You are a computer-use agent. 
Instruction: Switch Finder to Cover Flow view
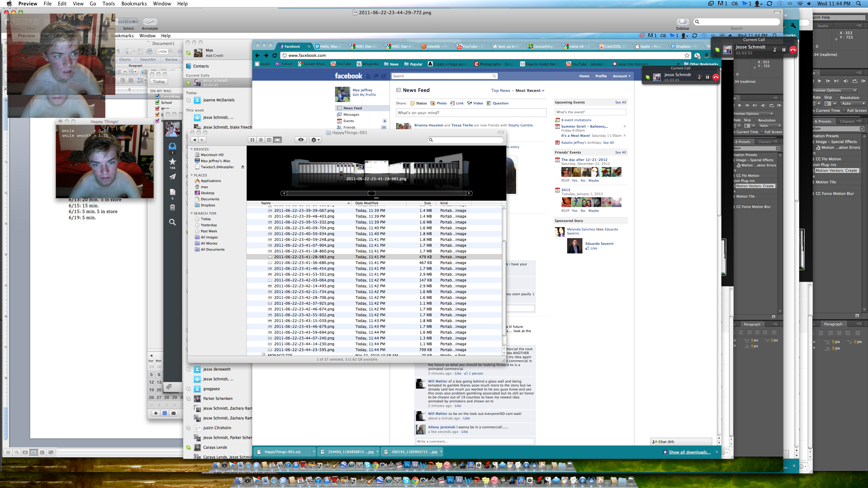pyautogui.click(x=278, y=140)
